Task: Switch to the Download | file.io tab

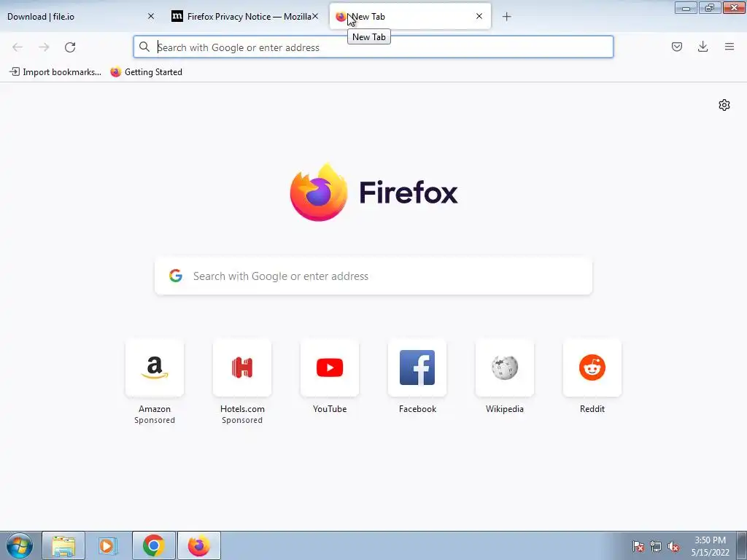Action: [x=81, y=16]
